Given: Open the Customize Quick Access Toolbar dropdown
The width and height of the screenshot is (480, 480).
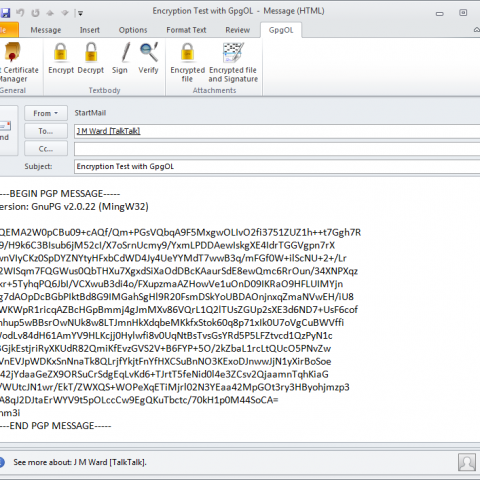Looking at the screenshot, I should tap(80, 13).
